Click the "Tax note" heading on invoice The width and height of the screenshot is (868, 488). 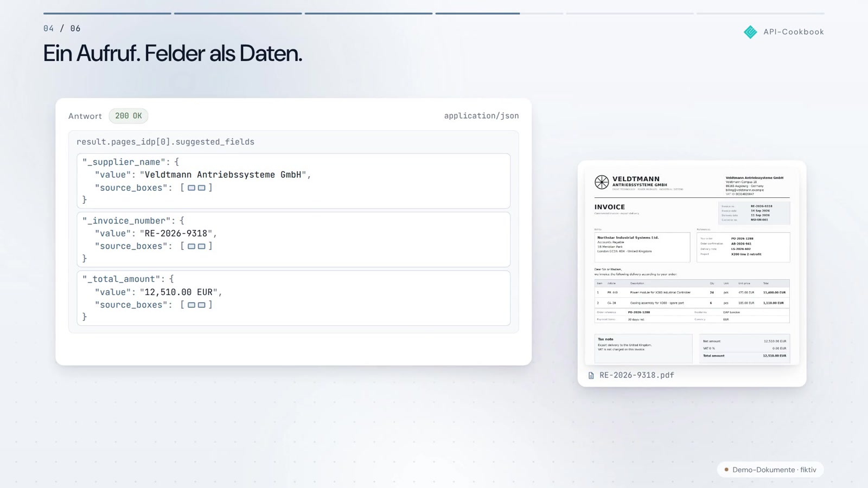pyautogui.click(x=605, y=339)
